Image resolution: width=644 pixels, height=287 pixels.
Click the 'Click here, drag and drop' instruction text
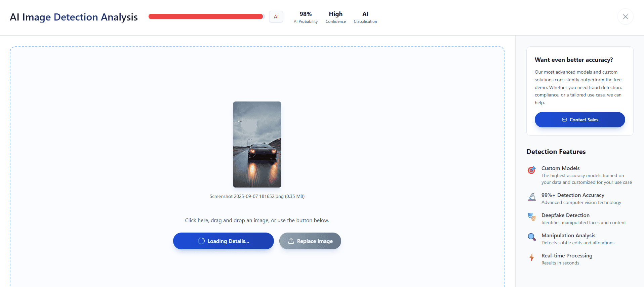coord(257,220)
